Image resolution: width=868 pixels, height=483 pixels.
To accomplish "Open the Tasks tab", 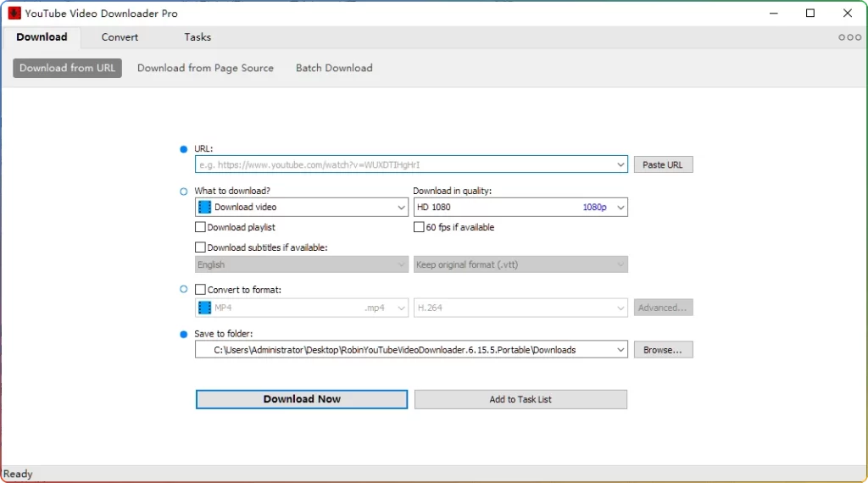I will click(198, 37).
